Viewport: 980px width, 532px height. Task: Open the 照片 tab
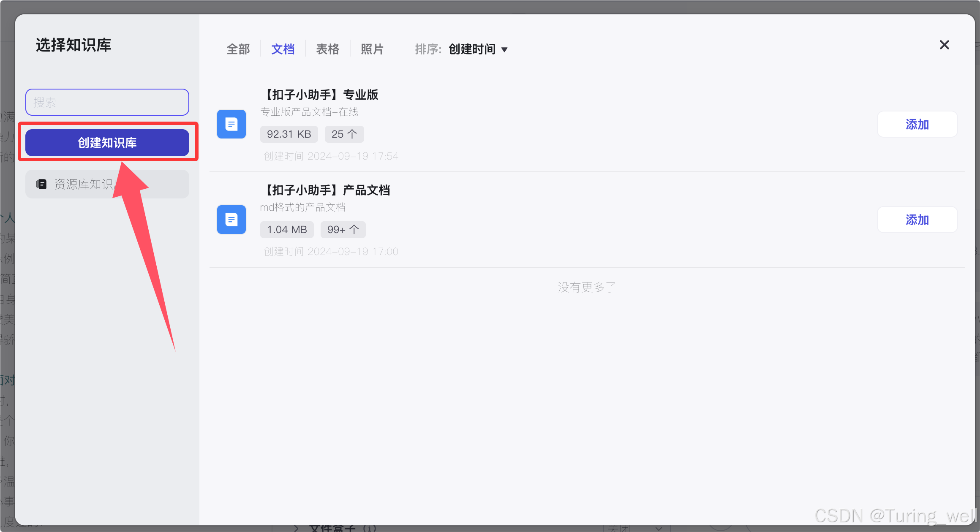(372, 49)
